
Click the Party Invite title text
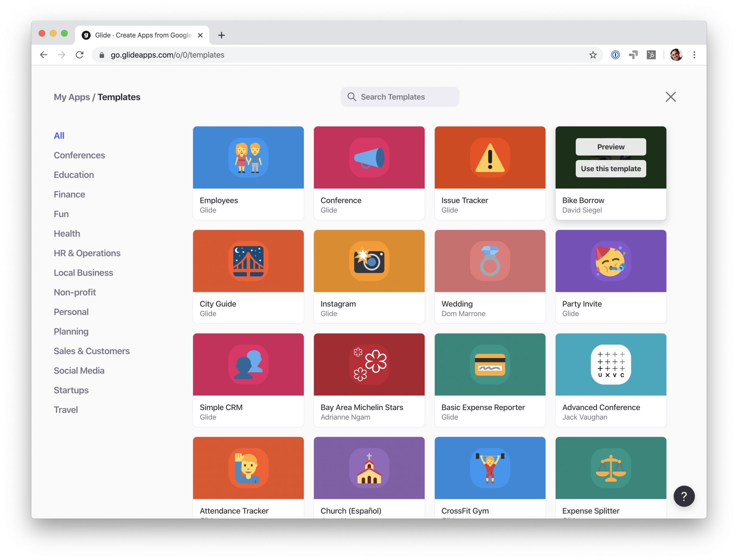tap(582, 303)
